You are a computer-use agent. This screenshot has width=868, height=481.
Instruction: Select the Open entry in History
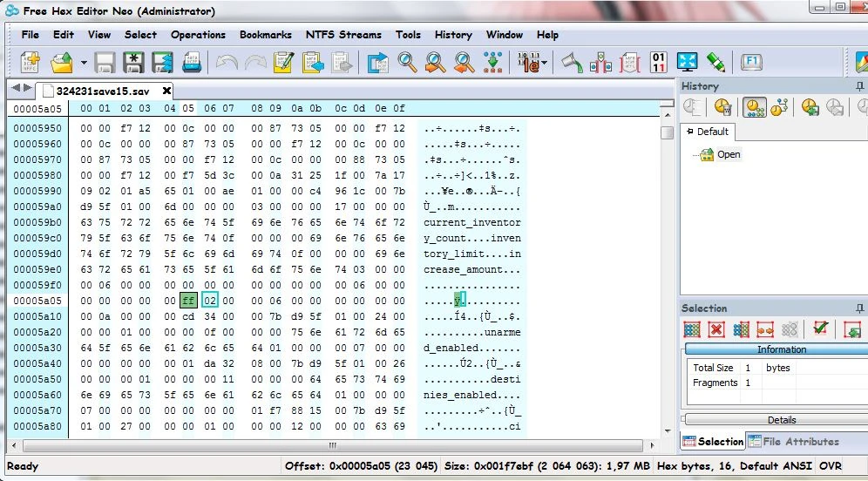click(729, 154)
